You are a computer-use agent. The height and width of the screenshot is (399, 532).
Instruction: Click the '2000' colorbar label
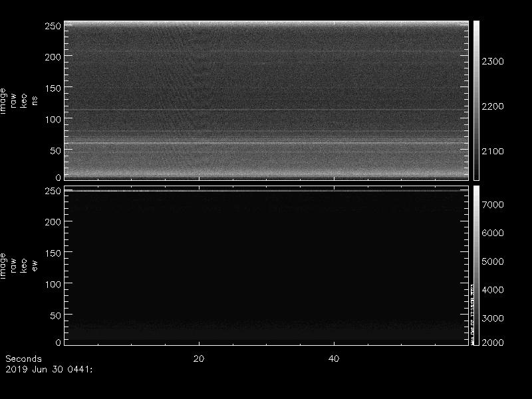point(493,342)
